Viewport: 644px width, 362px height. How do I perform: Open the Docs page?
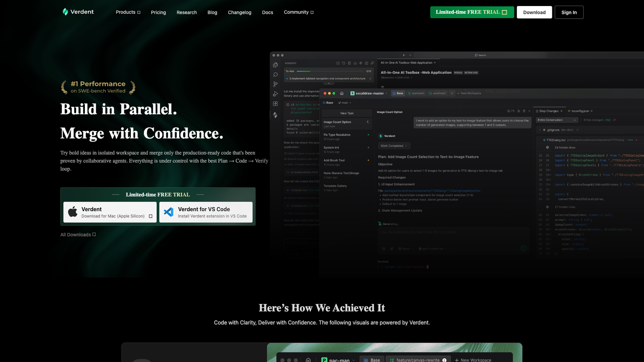pos(268,12)
